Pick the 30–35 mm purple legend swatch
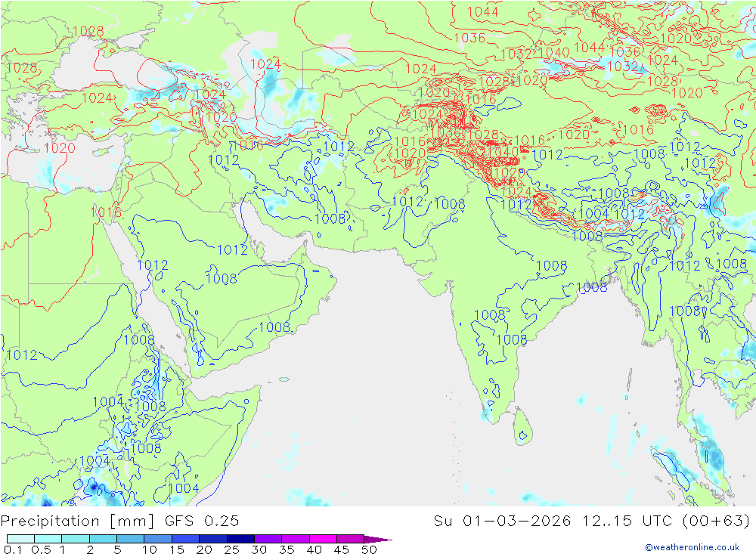 (268, 539)
